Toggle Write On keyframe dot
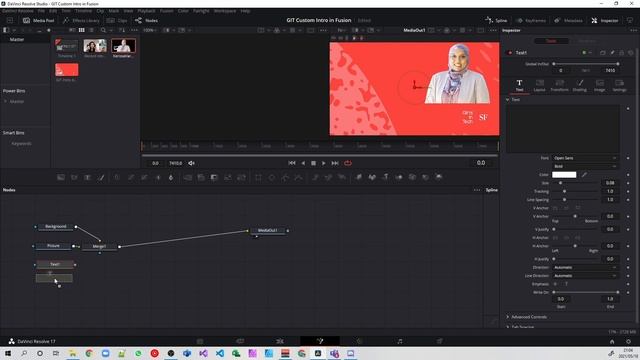Viewport: 640px width, 360px height. pos(628,292)
